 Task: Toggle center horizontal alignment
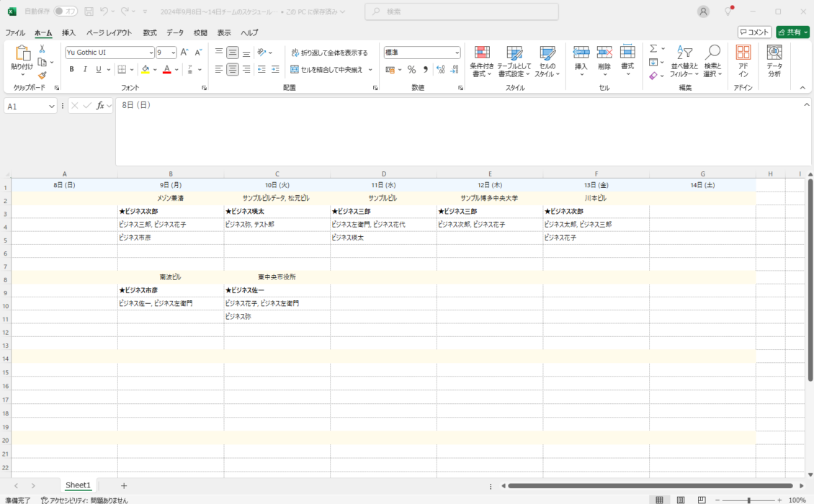click(233, 69)
